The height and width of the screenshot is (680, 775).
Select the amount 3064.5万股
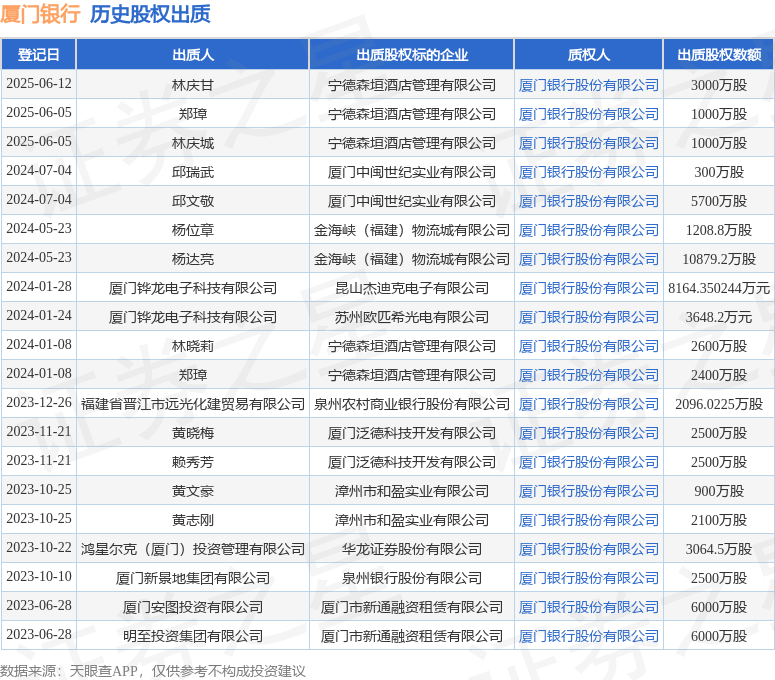tap(719, 549)
